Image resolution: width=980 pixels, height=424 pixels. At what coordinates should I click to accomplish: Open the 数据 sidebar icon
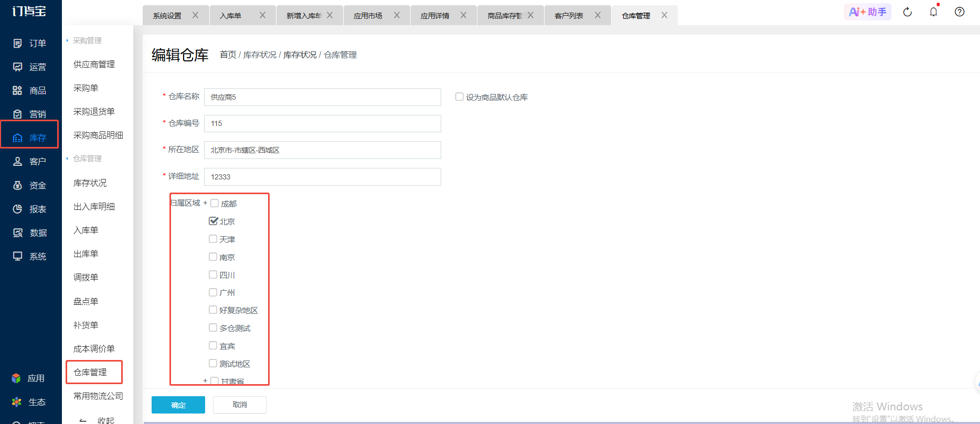coord(17,233)
